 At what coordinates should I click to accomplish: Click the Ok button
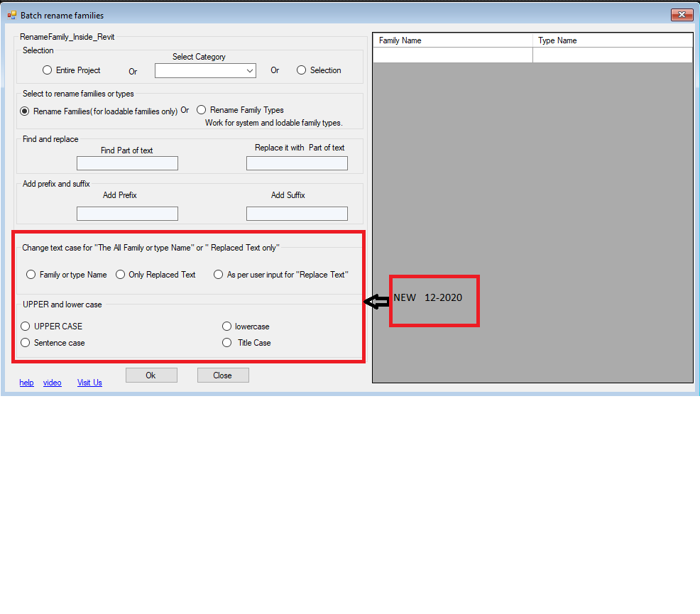[x=151, y=375]
